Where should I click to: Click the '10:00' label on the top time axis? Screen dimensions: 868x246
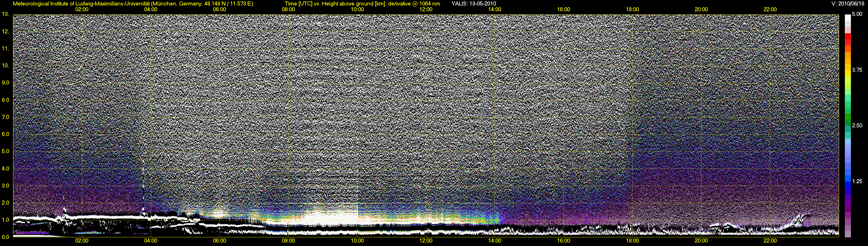point(357,10)
